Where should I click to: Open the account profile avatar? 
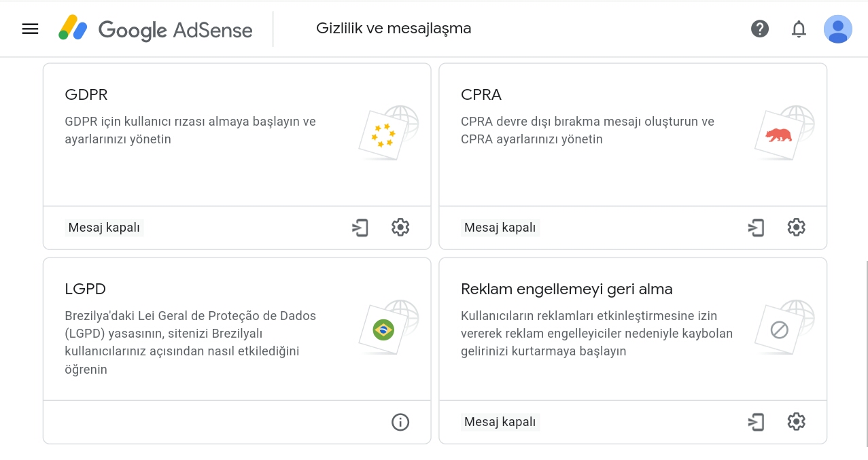pyautogui.click(x=837, y=29)
